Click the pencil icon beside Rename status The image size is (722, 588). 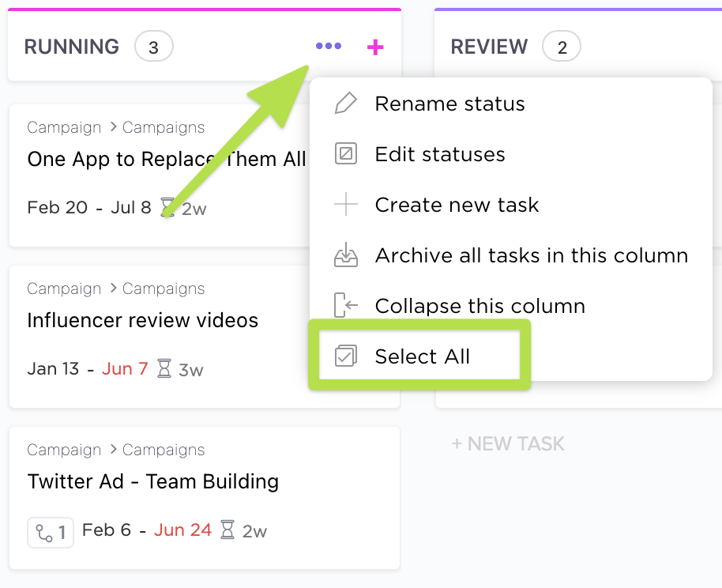coord(345,104)
